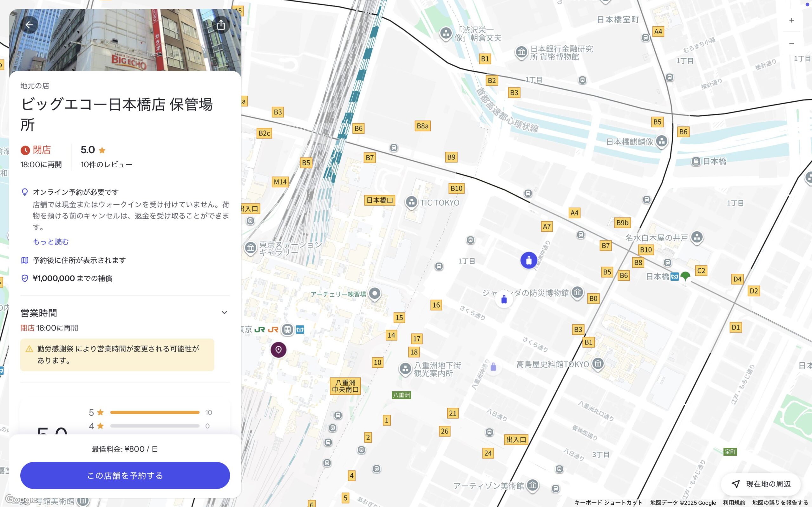
Task: Click the TIC TOKYO landmark icon
Action: [x=411, y=202]
